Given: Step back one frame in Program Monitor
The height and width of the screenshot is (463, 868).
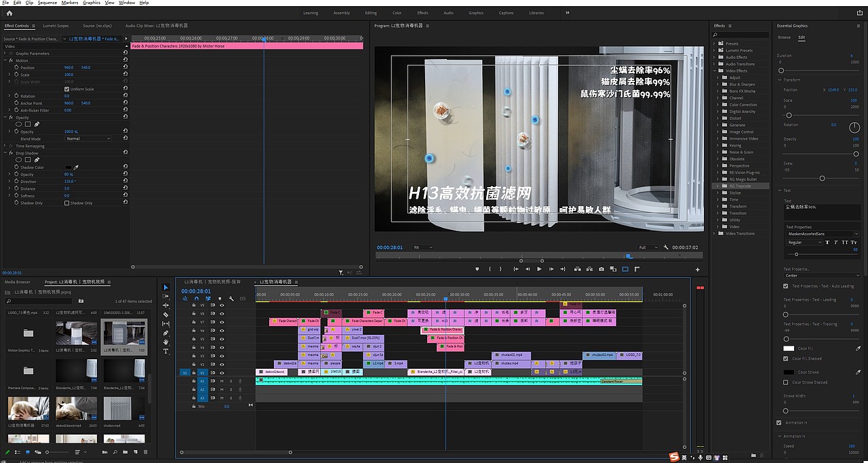Looking at the screenshot, I should coord(528,269).
